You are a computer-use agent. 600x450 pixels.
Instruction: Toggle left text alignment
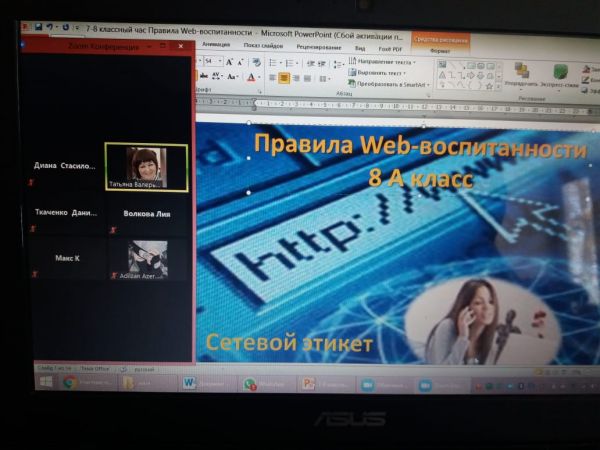click(x=271, y=77)
